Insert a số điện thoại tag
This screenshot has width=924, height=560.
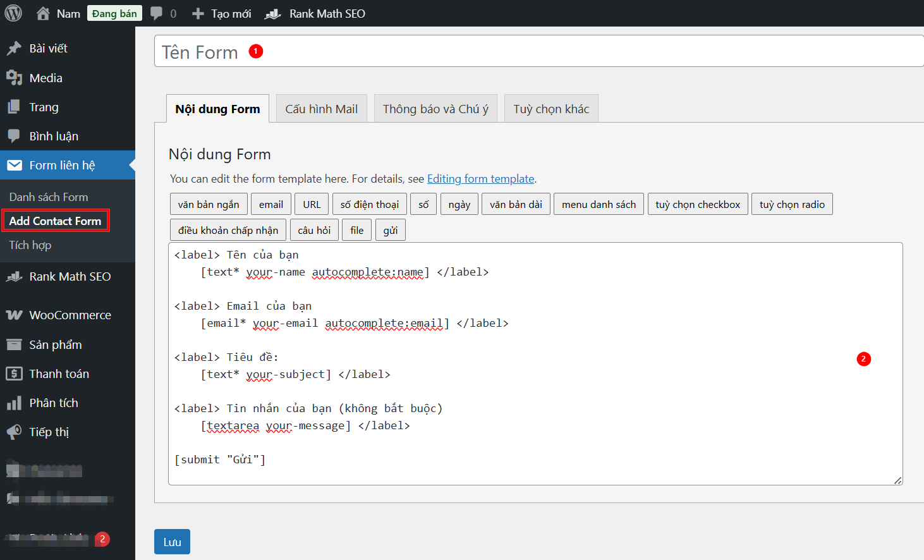tap(370, 204)
